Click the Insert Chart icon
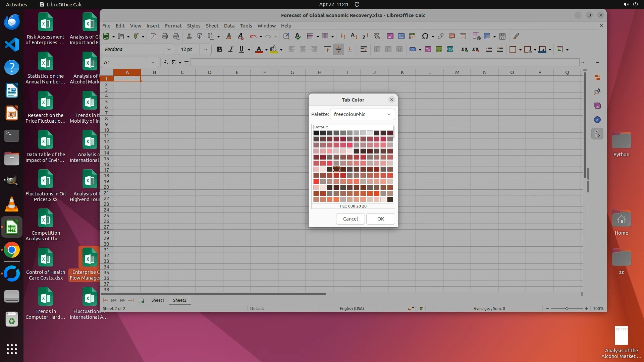Viewport: 644px width, 362px height. (x=401, y=36)
